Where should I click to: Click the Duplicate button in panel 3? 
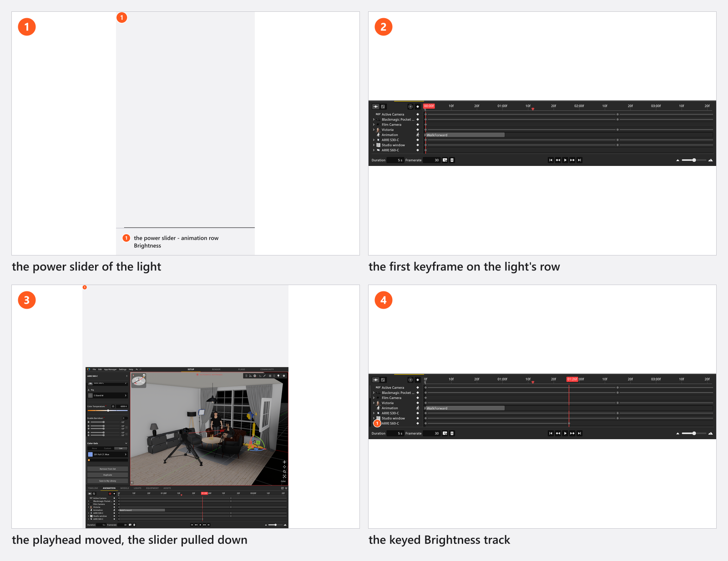point(108,475)
